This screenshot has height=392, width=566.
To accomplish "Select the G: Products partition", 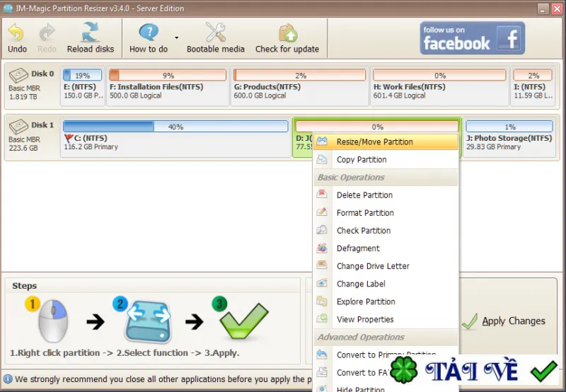I will (x=299, y=86).
